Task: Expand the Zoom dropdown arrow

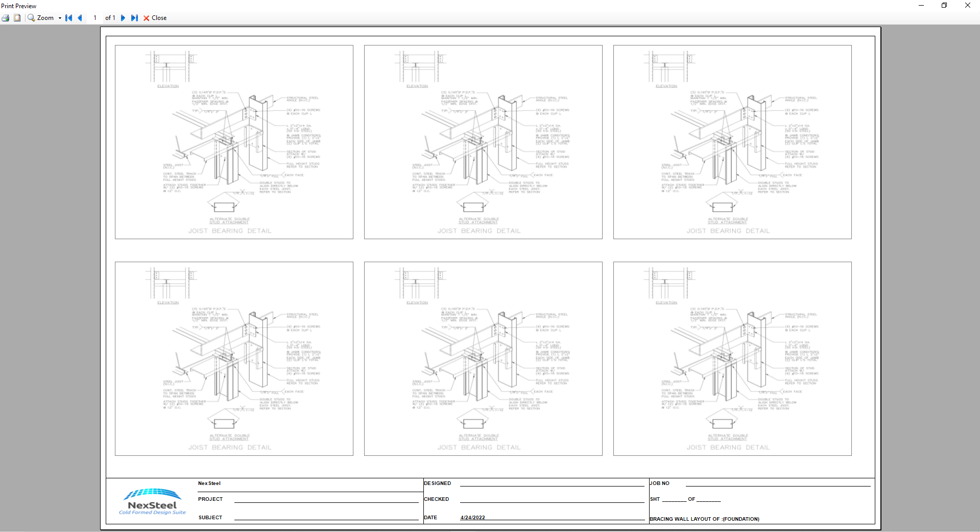Action: coord(60,18)
